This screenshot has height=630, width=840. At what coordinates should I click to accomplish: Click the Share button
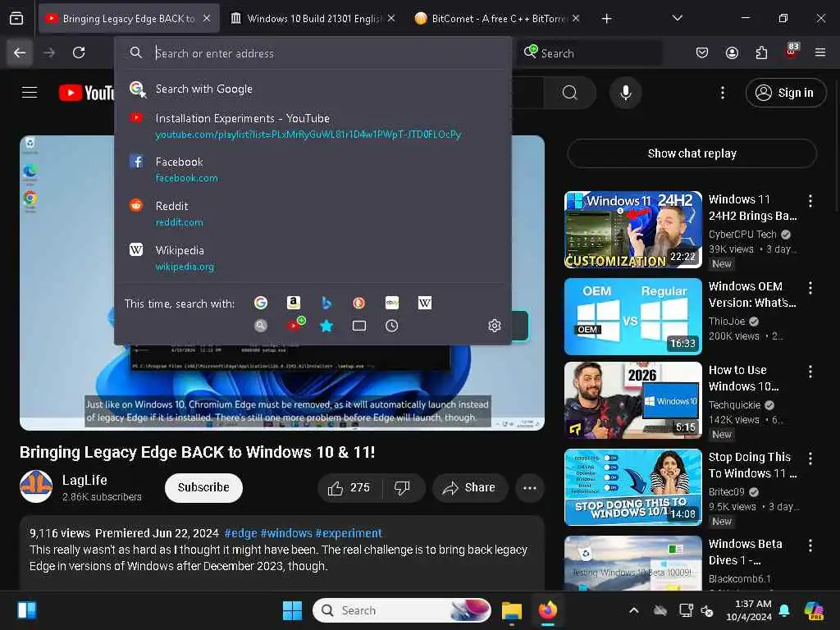click(470, 488)
